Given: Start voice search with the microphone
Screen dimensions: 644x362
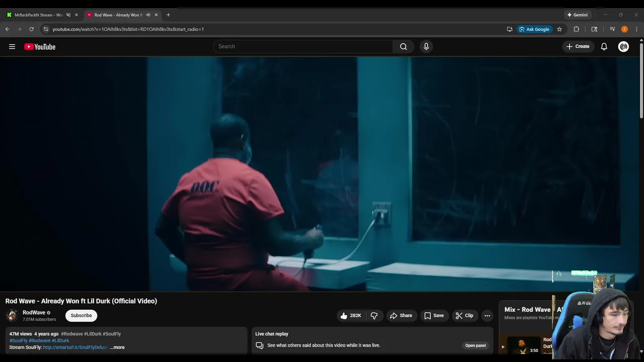Looking at the screenshot, I should pos(426,47).
